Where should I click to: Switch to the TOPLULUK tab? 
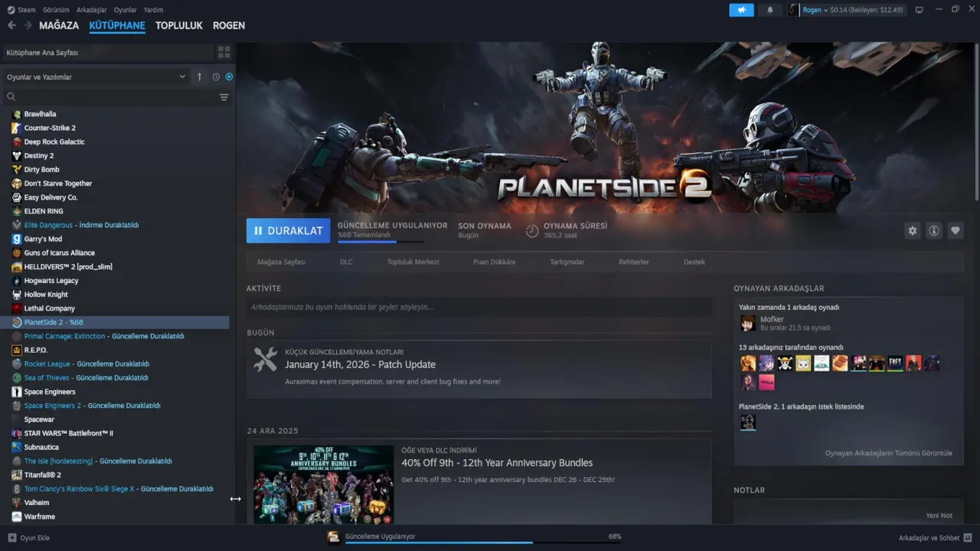179,25
